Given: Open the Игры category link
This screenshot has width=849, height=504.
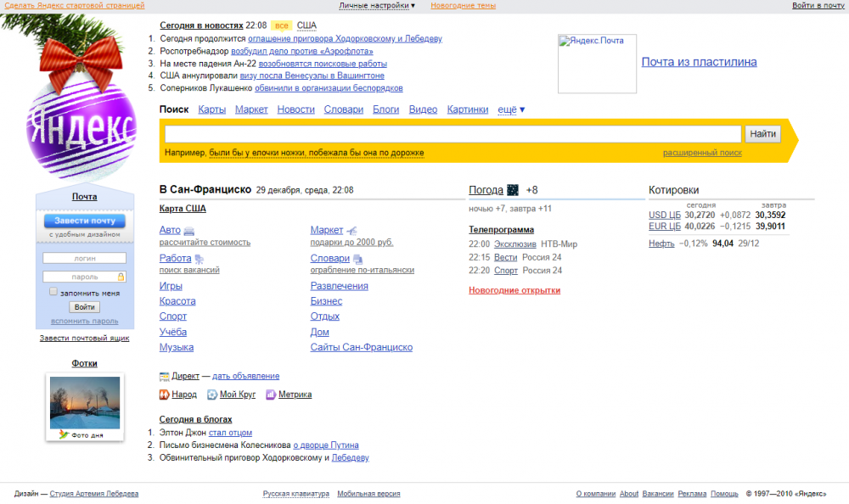Looking at the screenshot, I should tap(171, 286).
